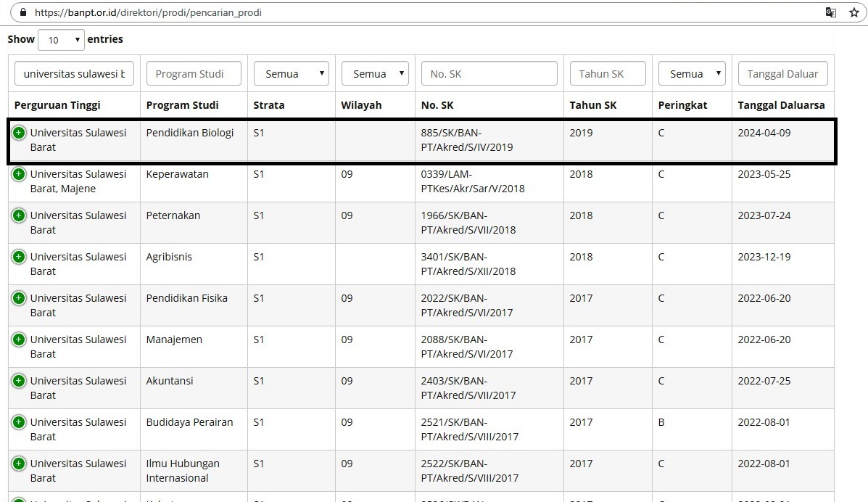Click the Tahun SK filter field

607,73
